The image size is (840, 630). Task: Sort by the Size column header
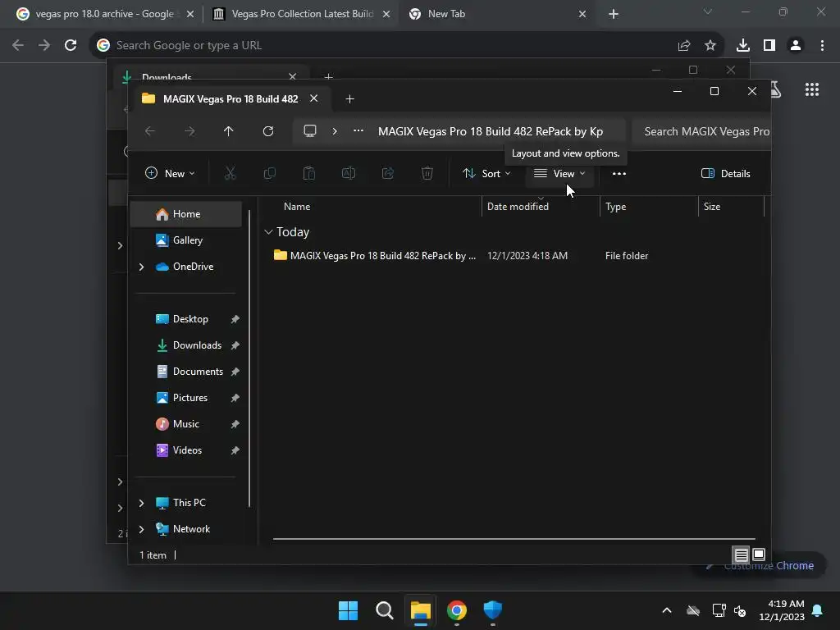coord(712,207)
